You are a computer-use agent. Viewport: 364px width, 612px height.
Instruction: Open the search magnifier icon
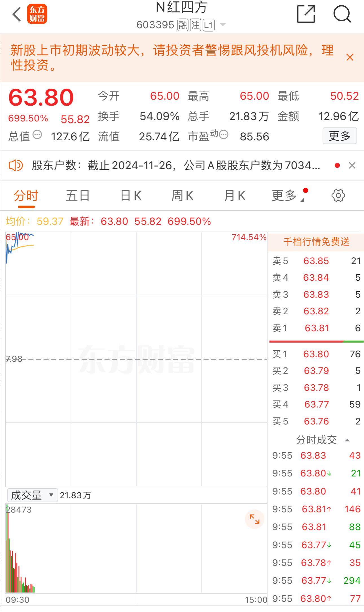342,14
